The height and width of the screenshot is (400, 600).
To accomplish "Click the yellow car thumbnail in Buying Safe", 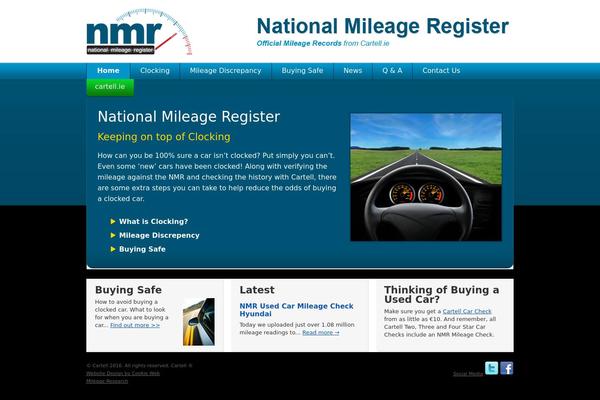I will (199, 322).
